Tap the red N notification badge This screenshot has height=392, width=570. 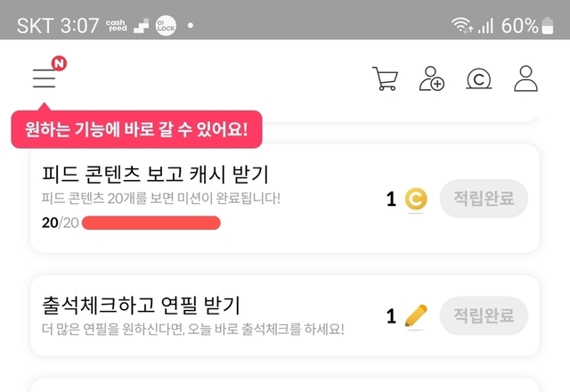pos(59,63)
